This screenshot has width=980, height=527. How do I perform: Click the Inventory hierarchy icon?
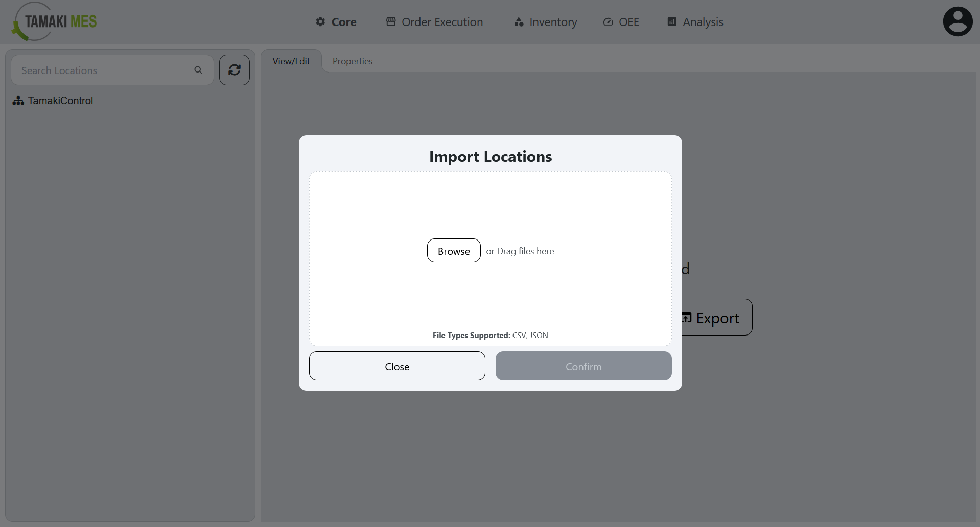click(x=518, y=21)
